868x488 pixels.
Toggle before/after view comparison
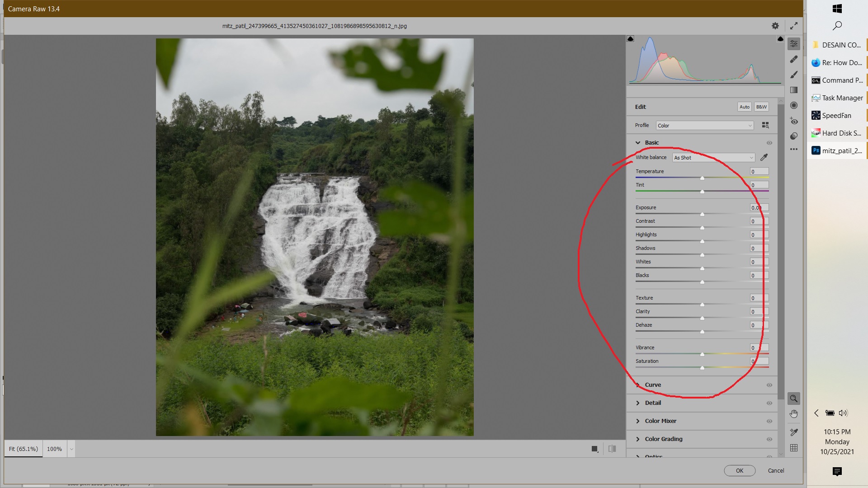tap(613, 449)
